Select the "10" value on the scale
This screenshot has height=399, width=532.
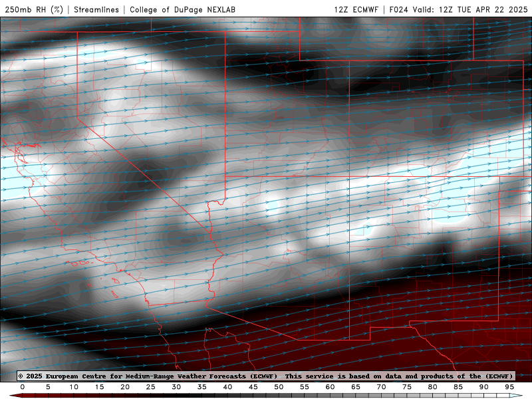click(x=74, y=387)
